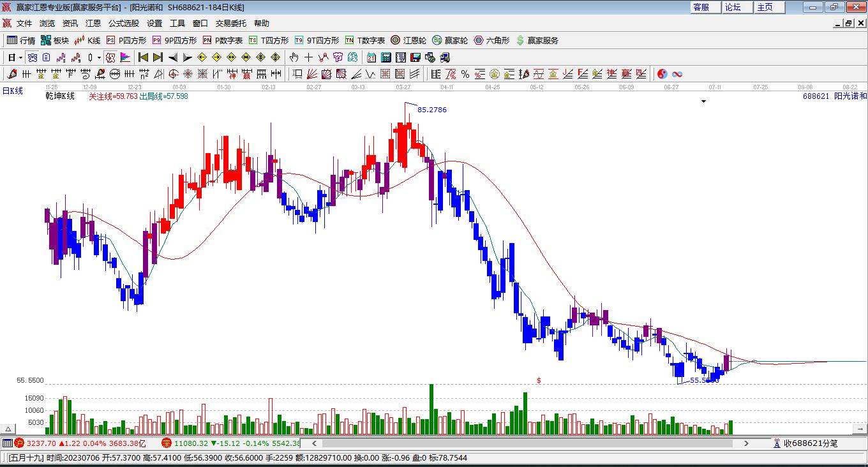Click the 收688621分笔 status entry

[805, 443]
